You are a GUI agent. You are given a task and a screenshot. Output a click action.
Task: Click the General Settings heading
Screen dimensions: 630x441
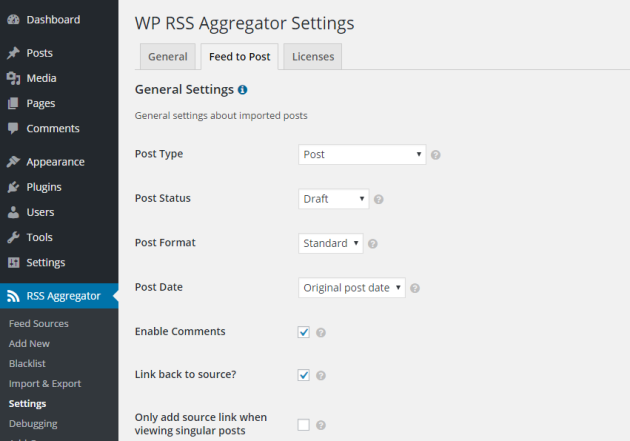coord(184,90)
